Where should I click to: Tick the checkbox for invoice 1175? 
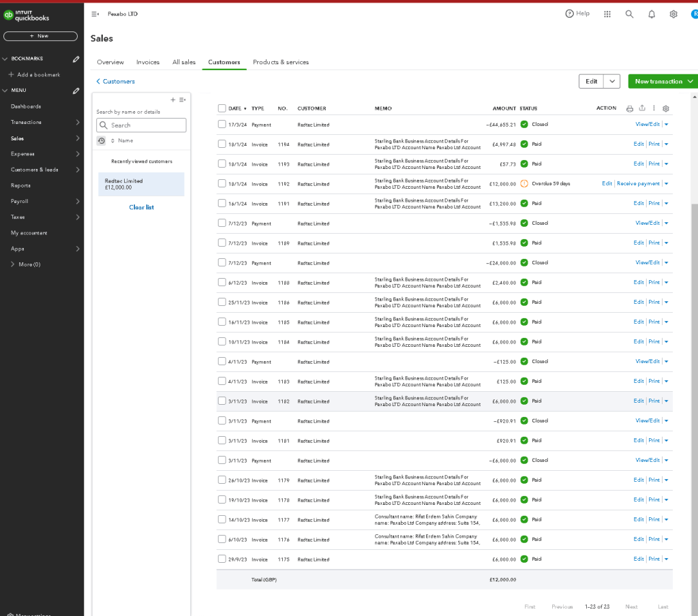pos(222,559)
